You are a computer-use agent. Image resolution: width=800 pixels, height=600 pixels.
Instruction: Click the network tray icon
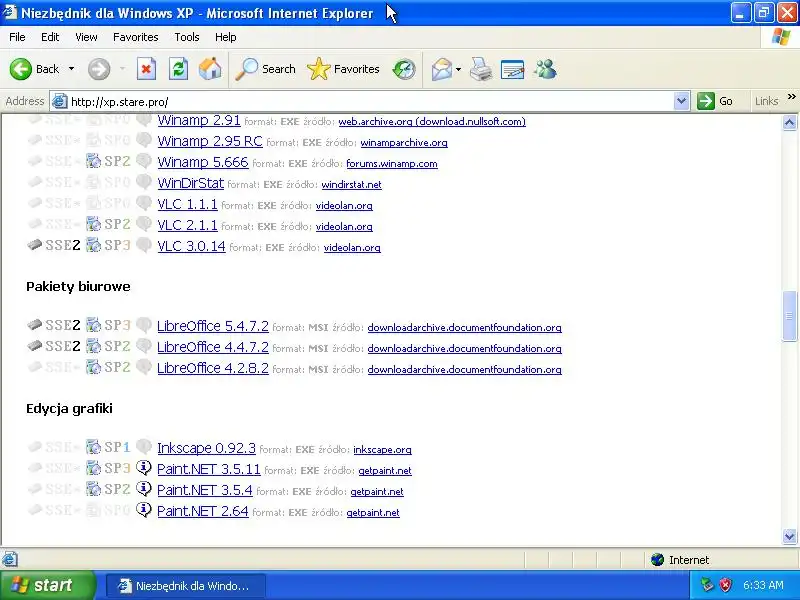[x=707, y=585]
